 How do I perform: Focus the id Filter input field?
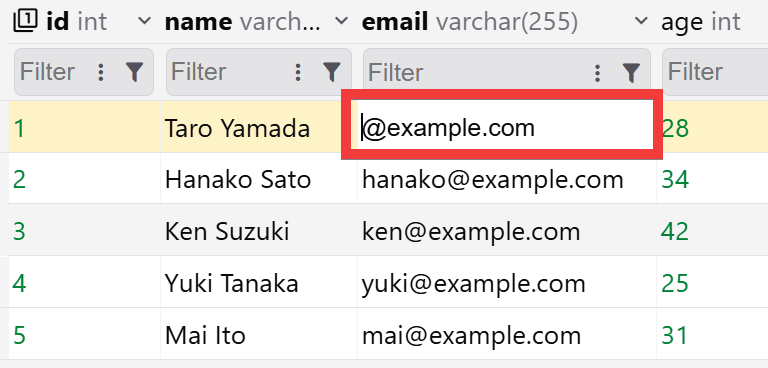54,72
